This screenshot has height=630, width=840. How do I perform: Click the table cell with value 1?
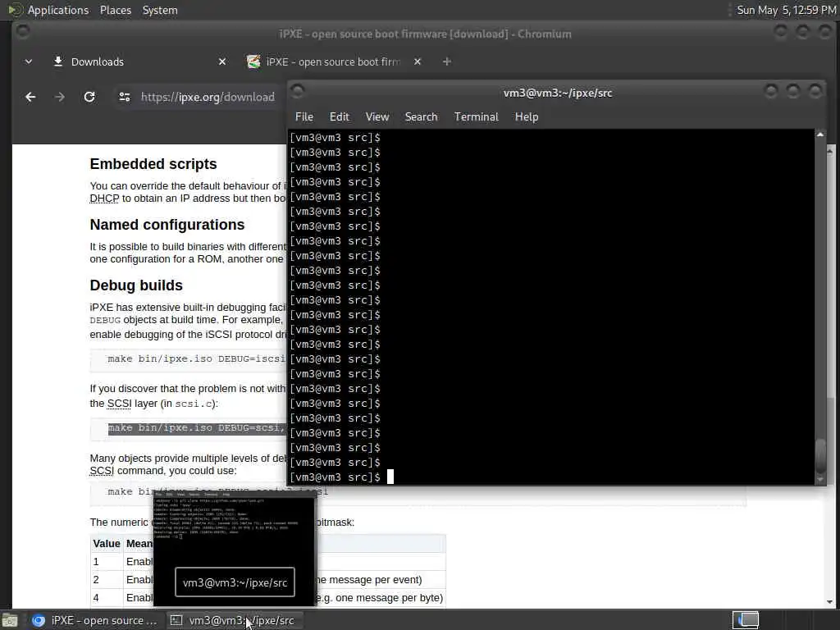(107, 561)
